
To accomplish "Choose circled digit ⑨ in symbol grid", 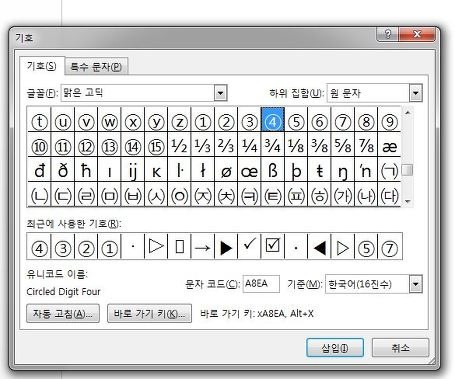I will click(389, 120).
